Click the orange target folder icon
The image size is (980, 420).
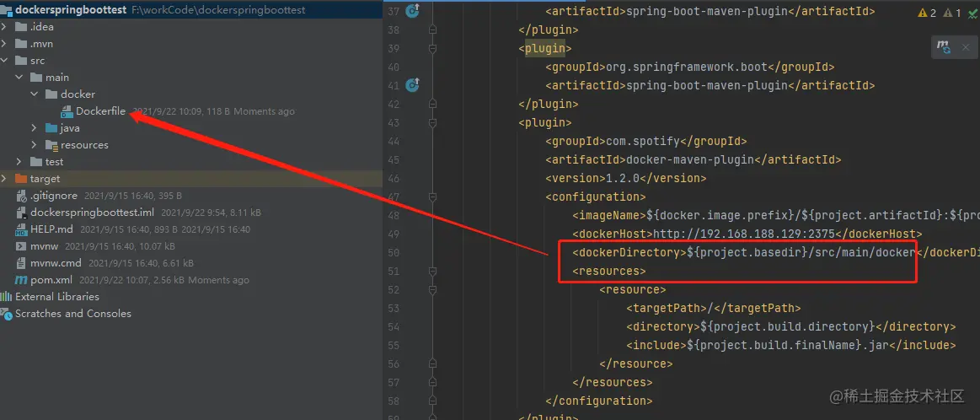click(x=21, y=179)
